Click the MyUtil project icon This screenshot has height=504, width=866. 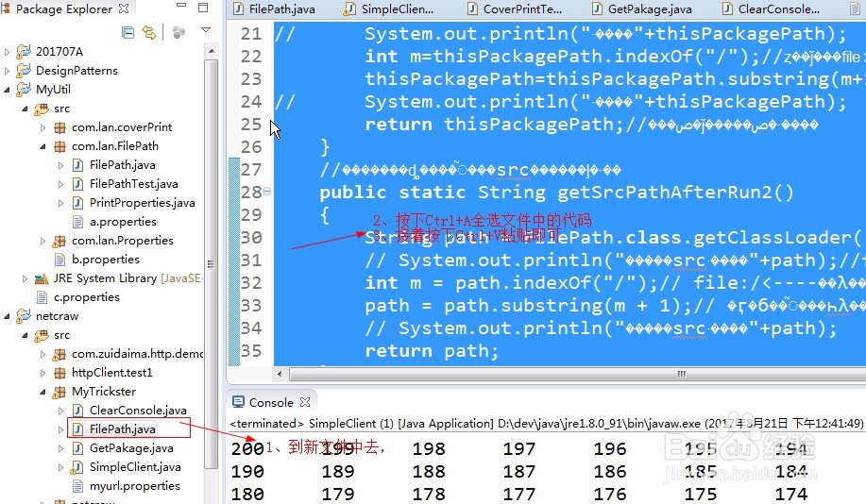pyautogui.click(x=24, y=89)
